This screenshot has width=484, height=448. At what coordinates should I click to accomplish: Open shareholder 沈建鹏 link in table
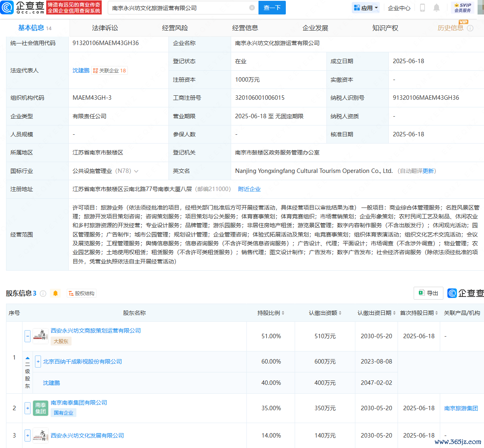click(x=51, y=383)
